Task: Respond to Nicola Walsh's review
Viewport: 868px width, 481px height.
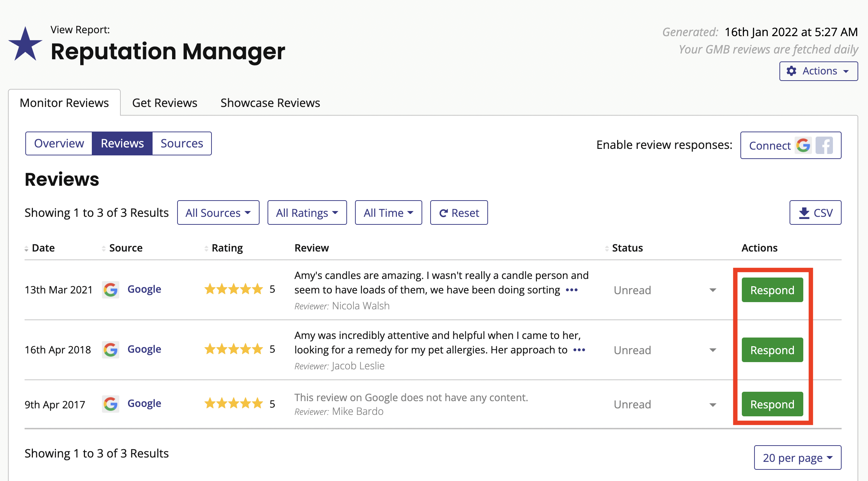Action: point(772,290)
